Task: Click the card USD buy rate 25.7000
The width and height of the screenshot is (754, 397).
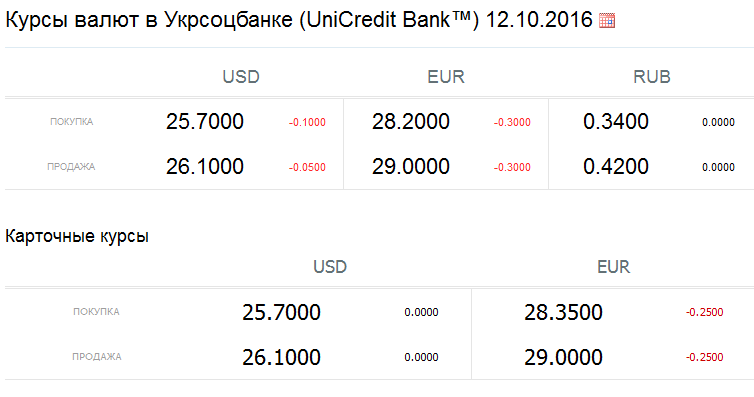Action: (281, 312)
